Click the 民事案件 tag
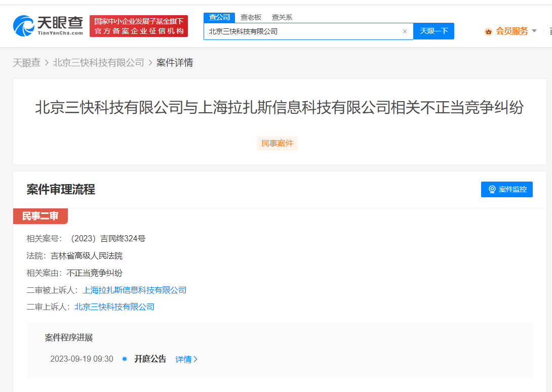This screenshot has height=392, width=552. click(x=277, y=144)
